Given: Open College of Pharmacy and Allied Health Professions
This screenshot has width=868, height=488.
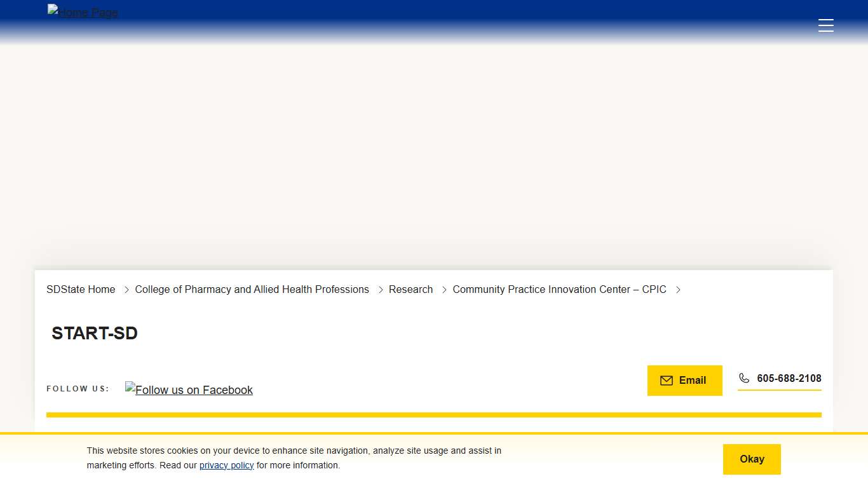Looking at the screenshot, I should [x=252, y=289].
